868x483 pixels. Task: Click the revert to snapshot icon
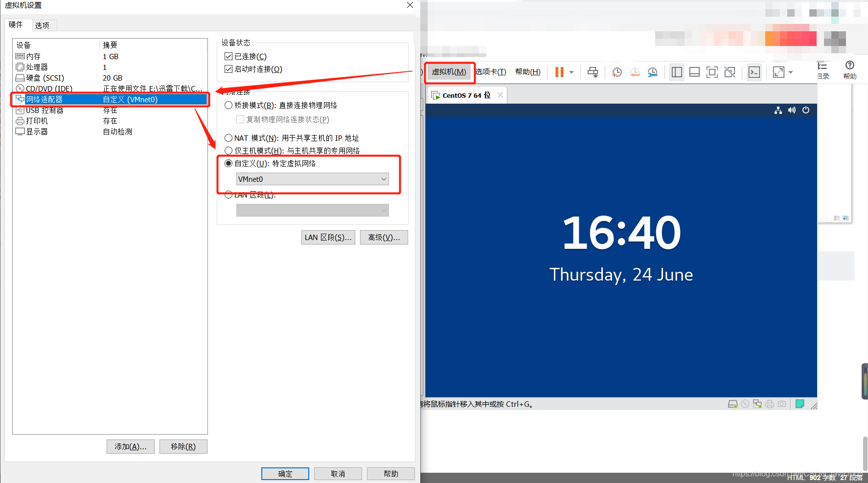click(635, 72)
